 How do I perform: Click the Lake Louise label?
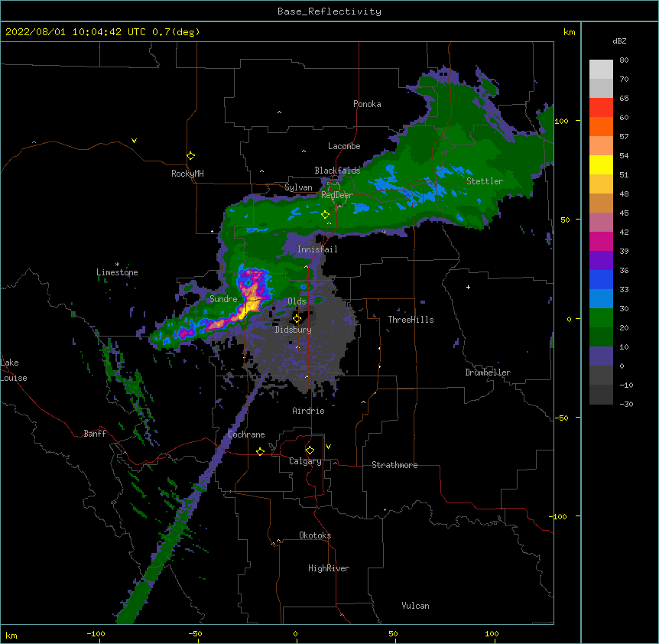[14, 370]
